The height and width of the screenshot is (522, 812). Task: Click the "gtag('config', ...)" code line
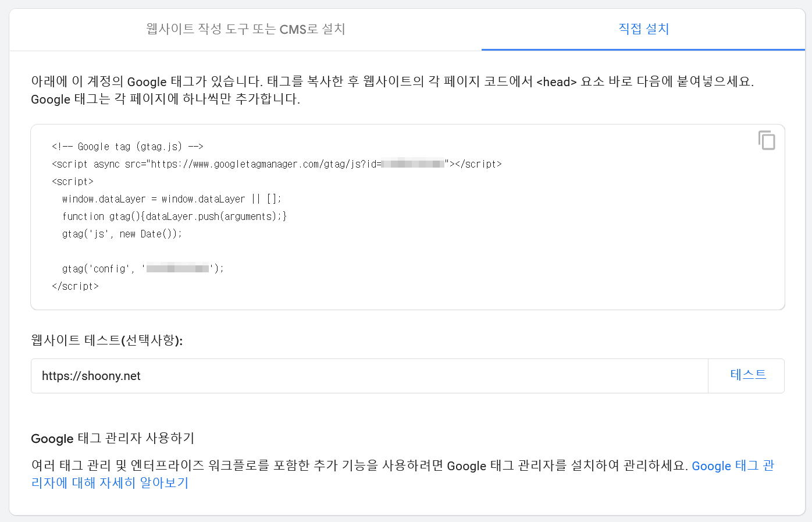(143, 269)
